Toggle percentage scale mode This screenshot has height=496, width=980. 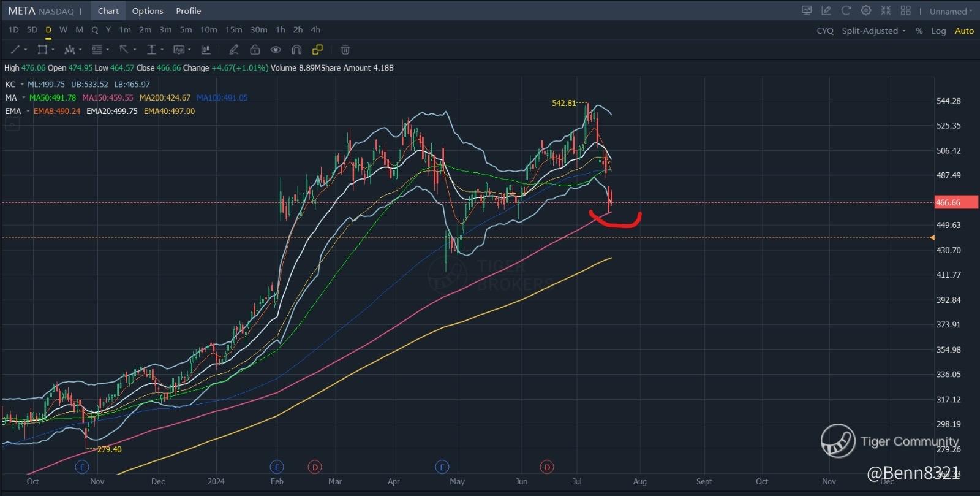pyautogui.click(x=919, y=31)
